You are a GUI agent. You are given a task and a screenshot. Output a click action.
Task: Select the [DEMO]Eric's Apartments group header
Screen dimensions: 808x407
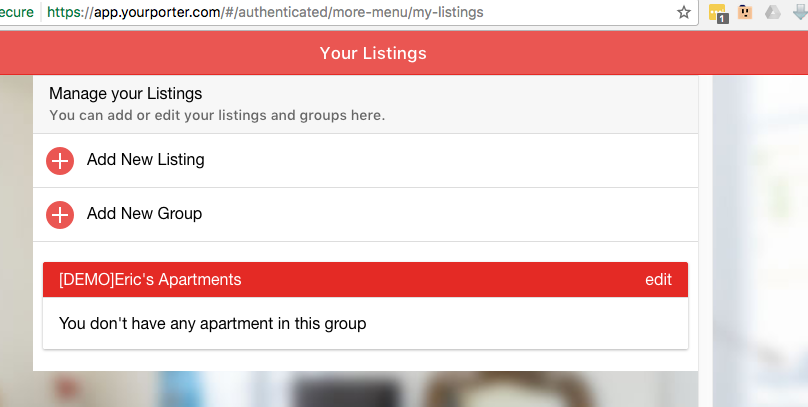[365, 279]
